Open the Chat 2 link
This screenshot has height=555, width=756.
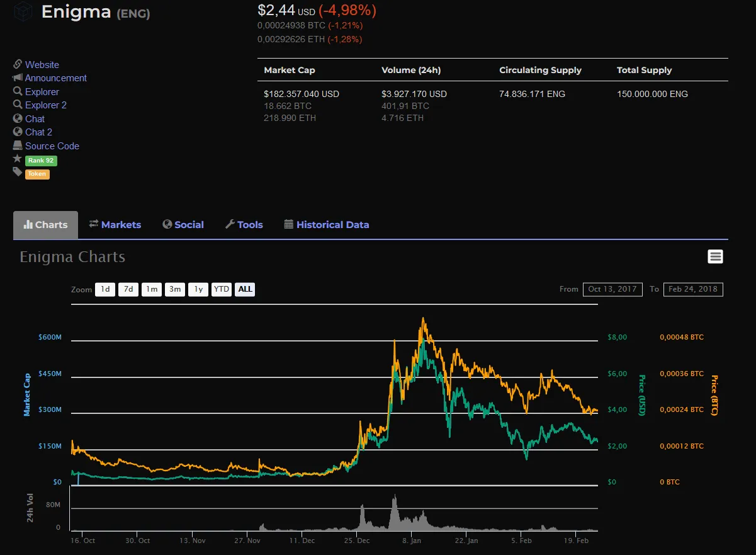click(38, 132)
